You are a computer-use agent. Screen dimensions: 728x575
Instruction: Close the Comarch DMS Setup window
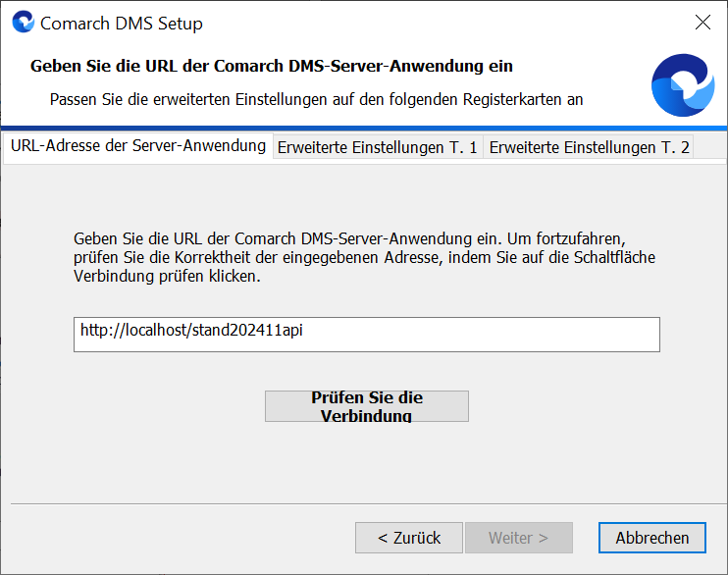[x=702, y=22]
